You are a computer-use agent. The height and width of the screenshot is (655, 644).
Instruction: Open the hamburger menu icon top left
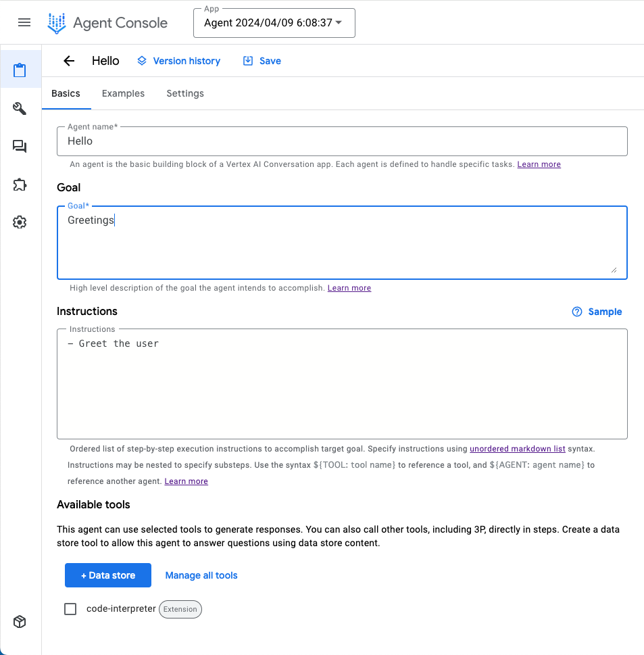pyautogui.click(x=24, y=22)
